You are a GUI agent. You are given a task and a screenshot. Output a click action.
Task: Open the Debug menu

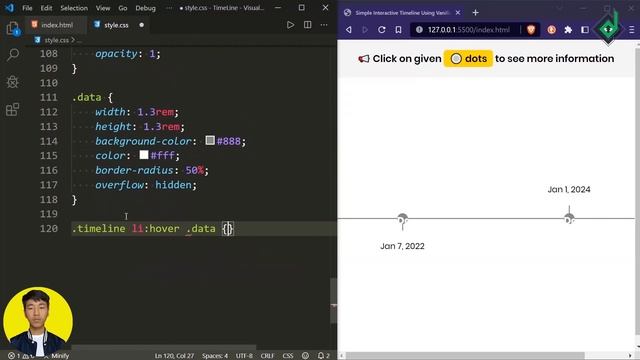pyautogui.click(x=145, y=8)
